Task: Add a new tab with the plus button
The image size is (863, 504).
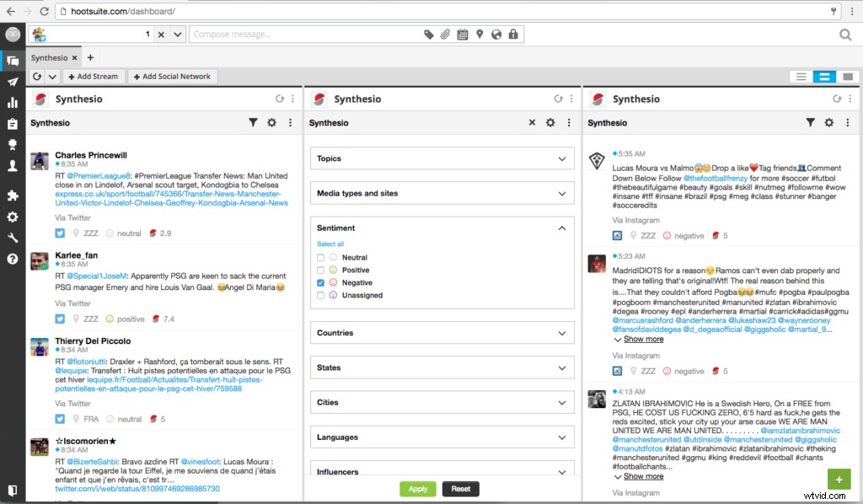Action: click(89, 57)
